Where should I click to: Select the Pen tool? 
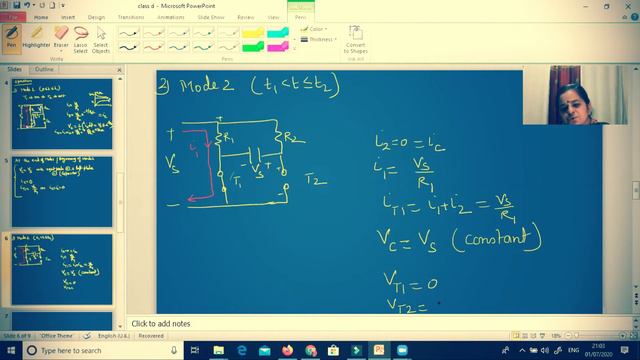(x=12, y=38)
